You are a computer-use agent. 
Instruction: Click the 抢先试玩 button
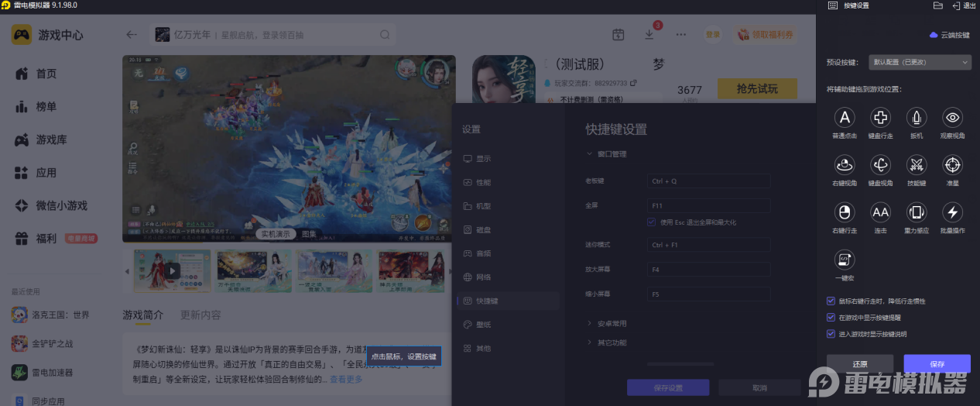pyautogui.click(x=757, y=88)
